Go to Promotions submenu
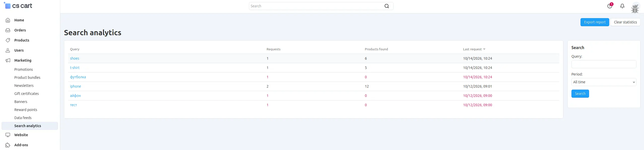644x150 pixels. coord(23,69)
